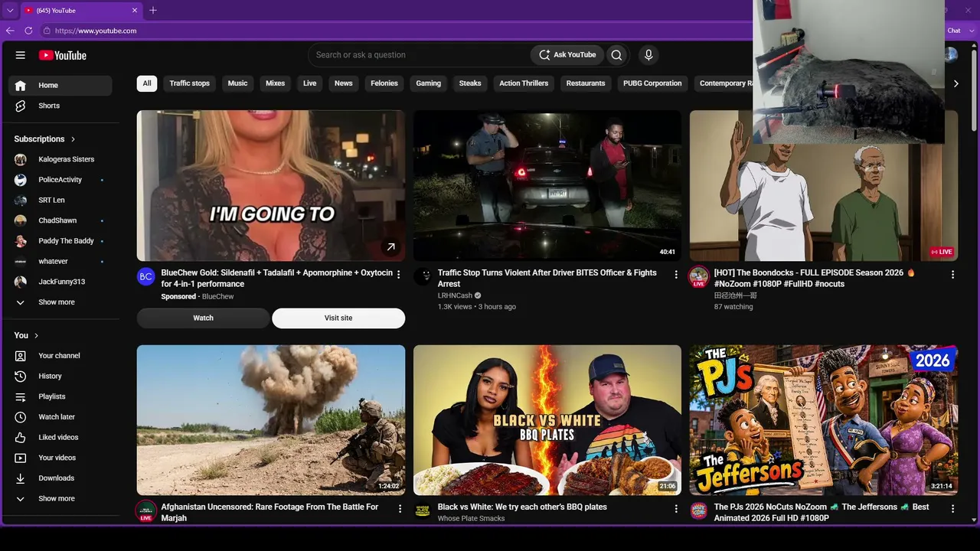Reload the page with the browser refresh icon
This screenshot has height=551, width=980.
click(28, 31)
